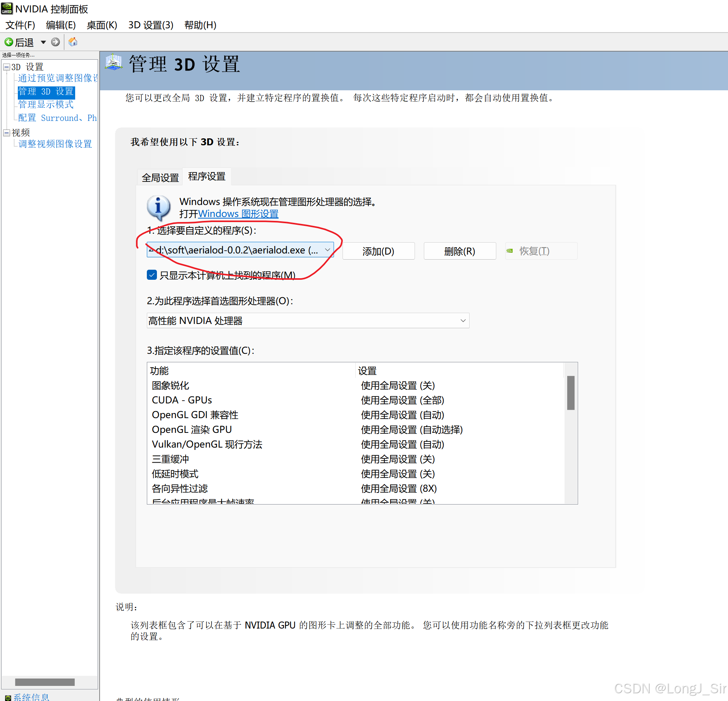Open Windows 图形设置 link
This screenshot has width=728, height=701.
pyautogui.click(x=238, y=214)
